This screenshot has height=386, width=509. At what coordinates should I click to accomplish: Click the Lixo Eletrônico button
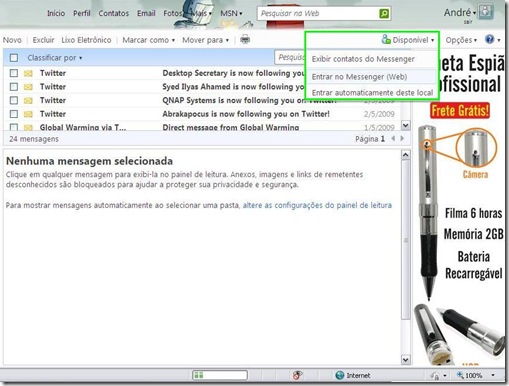point(86,40)
